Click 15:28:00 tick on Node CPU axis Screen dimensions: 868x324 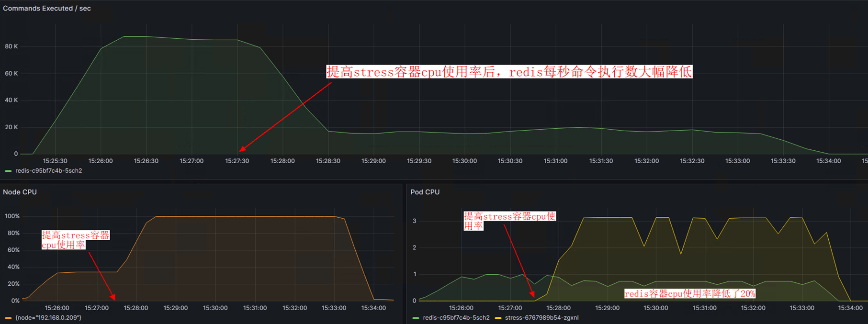pos(136,308)
